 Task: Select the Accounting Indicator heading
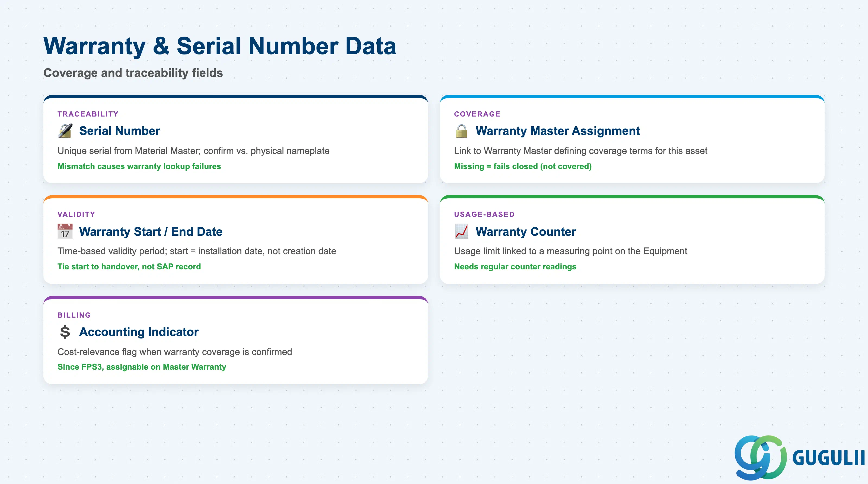[x=139, y=332]
